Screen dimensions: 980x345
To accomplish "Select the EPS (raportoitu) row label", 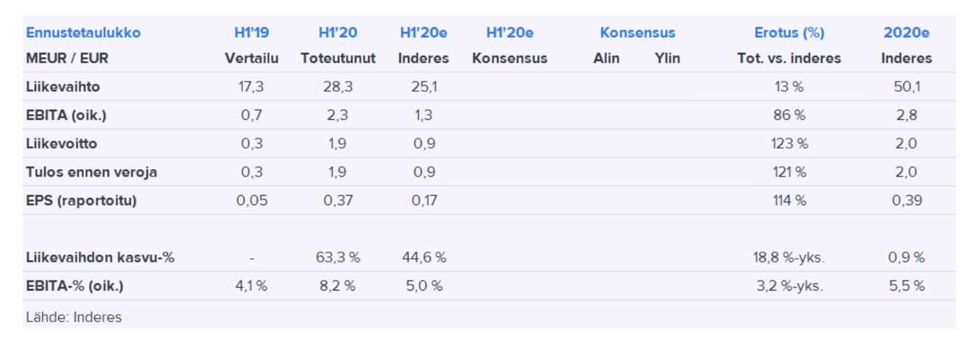I will 81,201.
